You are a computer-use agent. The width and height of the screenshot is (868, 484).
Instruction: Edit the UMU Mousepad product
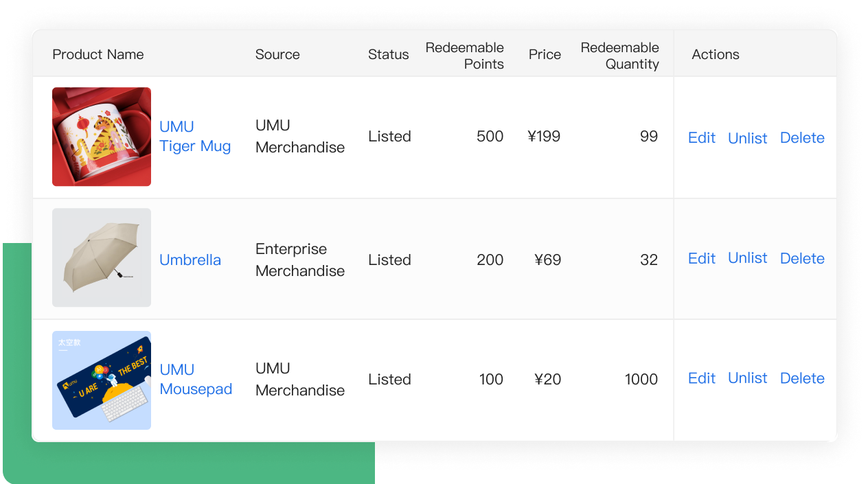[x=702, y=378]
